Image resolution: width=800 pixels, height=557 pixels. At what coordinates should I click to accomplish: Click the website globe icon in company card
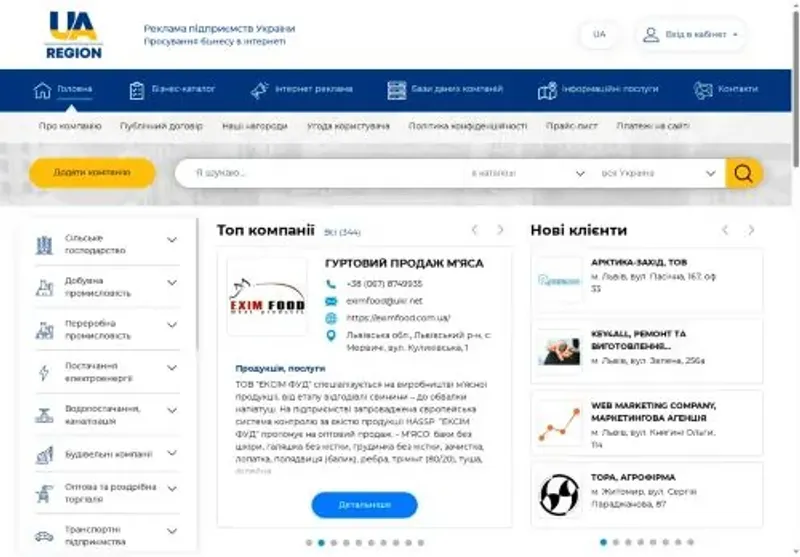coord(331,318)
